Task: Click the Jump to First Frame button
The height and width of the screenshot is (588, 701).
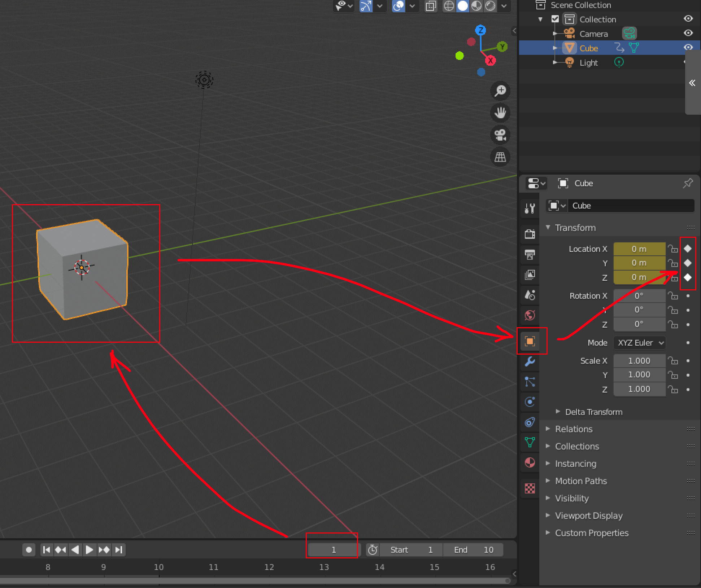Action: pos(46,549)
